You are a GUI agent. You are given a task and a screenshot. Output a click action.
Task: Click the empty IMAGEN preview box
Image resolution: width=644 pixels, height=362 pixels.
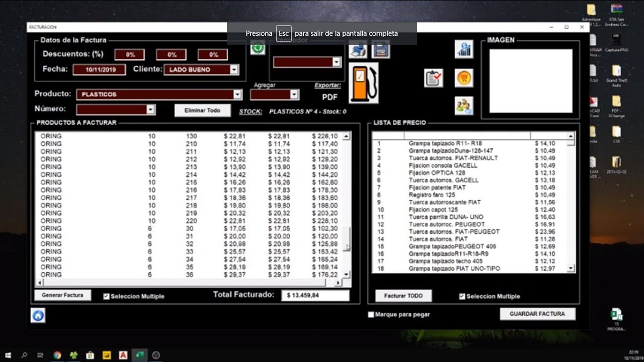pyautogui.click(x=531, y=81)
